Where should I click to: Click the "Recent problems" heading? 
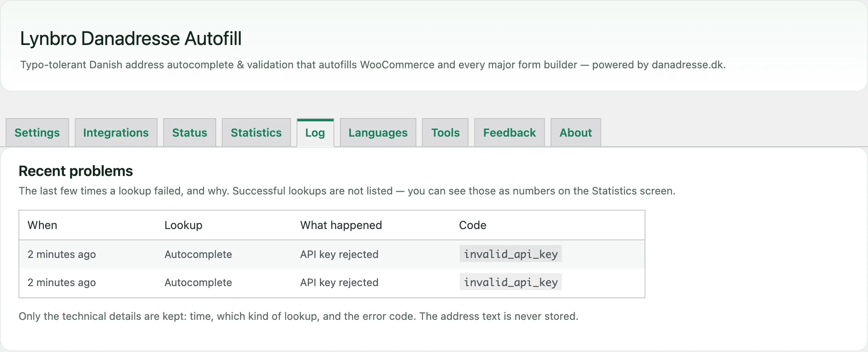(x=76, y=171)
